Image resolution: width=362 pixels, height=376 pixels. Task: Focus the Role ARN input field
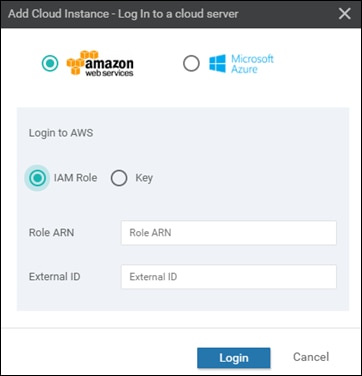(x=229, y=233)
